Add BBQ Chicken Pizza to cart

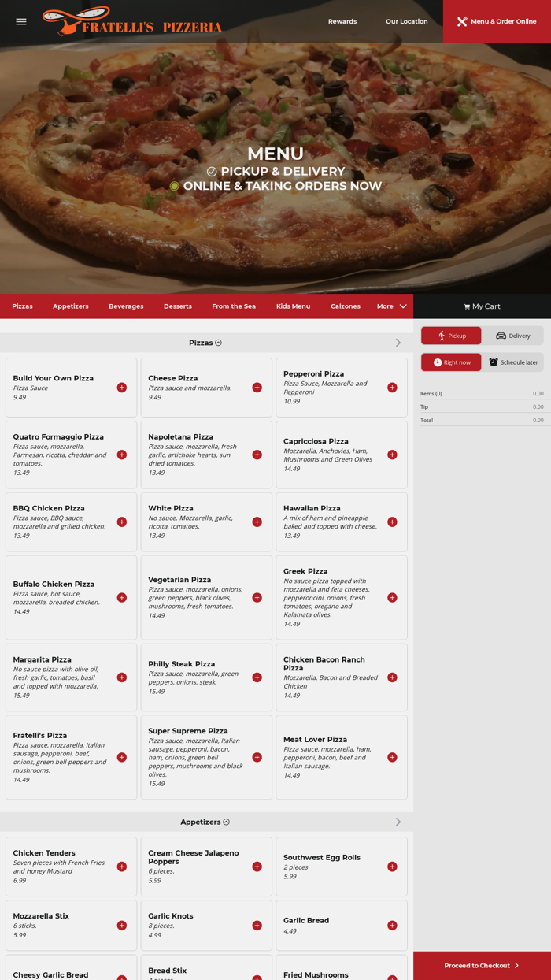122,522
